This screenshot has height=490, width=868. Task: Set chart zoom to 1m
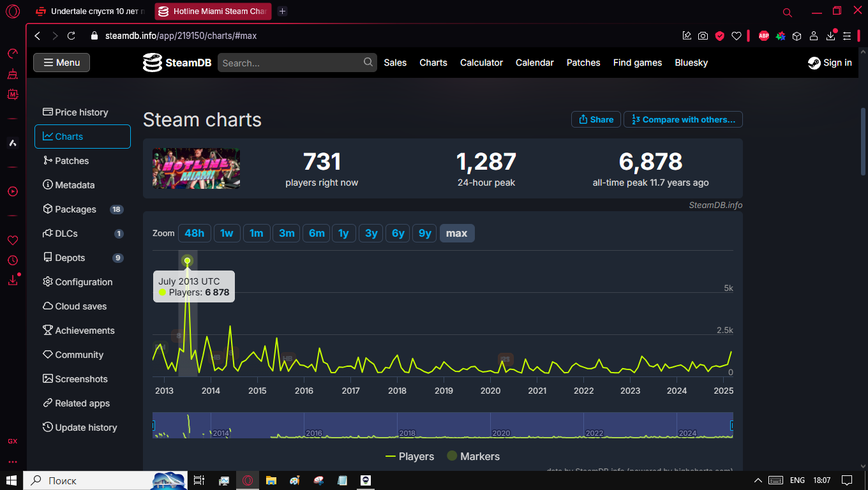[257, 234]
